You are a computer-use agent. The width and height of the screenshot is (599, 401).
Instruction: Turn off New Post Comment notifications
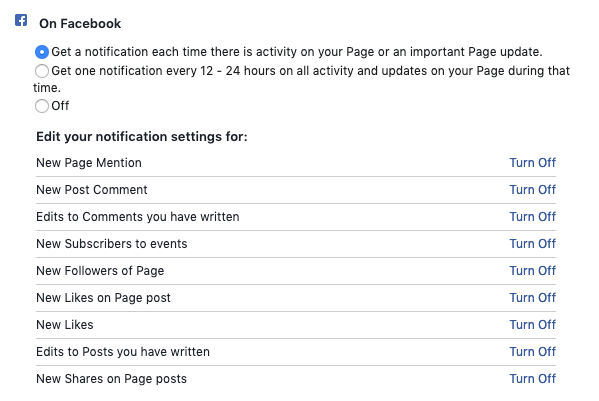coord(533,190)
